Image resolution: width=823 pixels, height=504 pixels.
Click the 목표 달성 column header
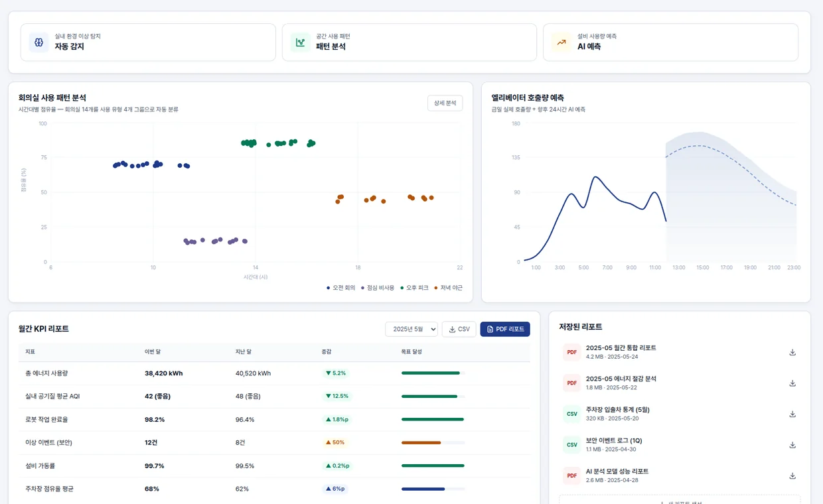tap(411, 351)
